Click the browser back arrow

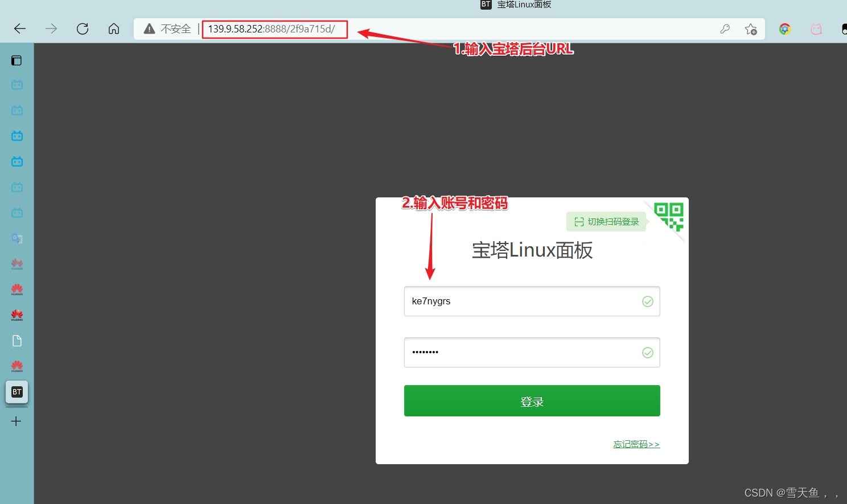pyautogui.click(x=20, y=29)
